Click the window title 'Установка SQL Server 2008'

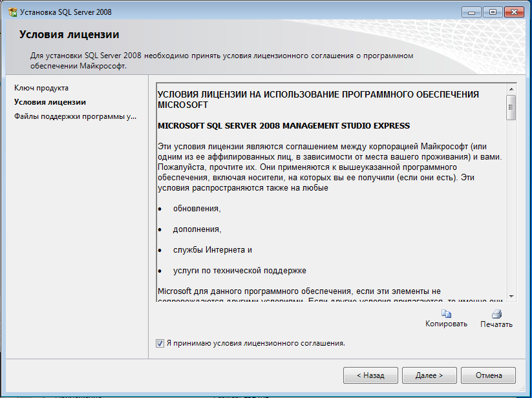pos(66,12)
